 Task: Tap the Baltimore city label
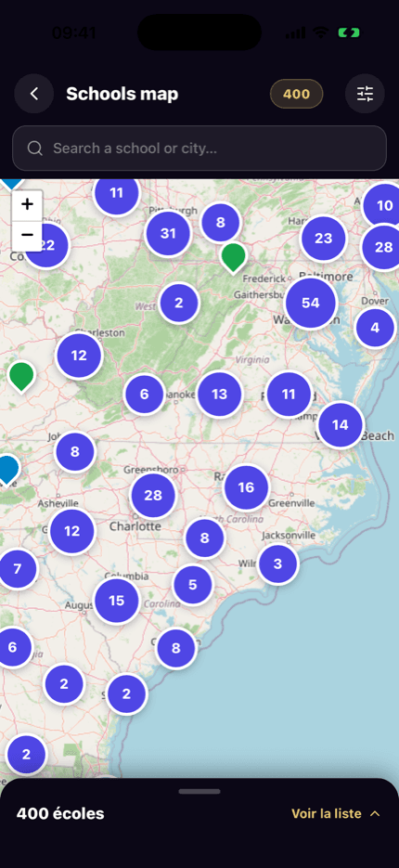pyautogui.click(x=326, y=276)
